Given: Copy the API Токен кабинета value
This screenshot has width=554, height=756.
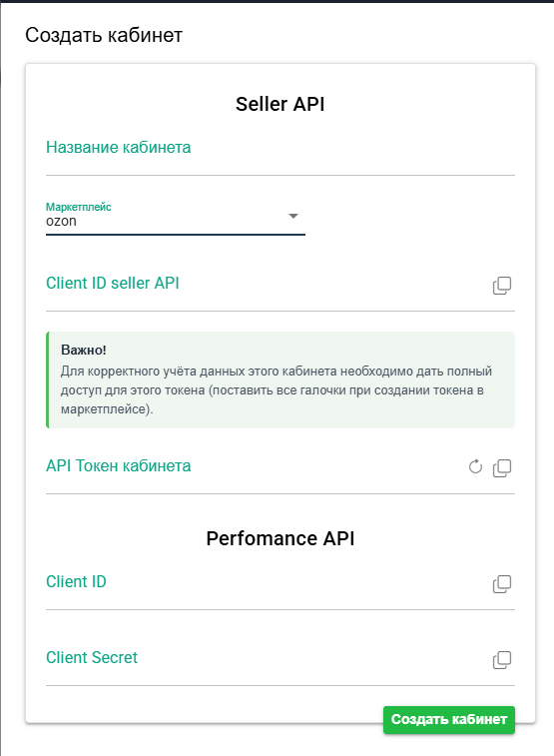Looking at the screenshot, I should (501, 467).
